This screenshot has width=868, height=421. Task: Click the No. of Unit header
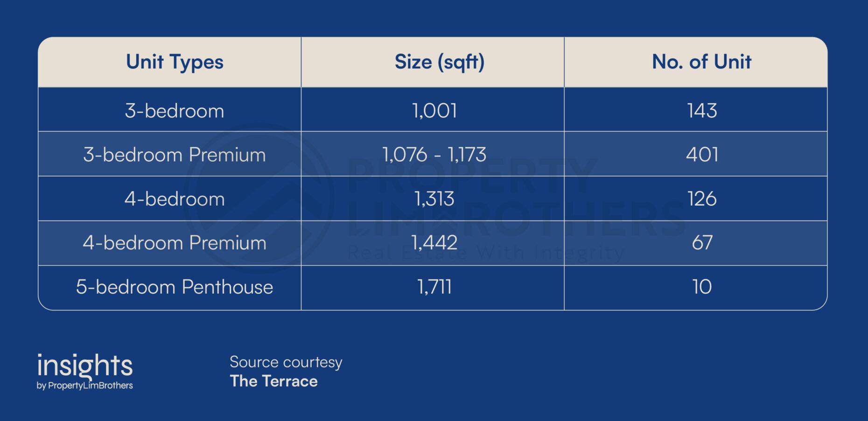coord(701,62)
